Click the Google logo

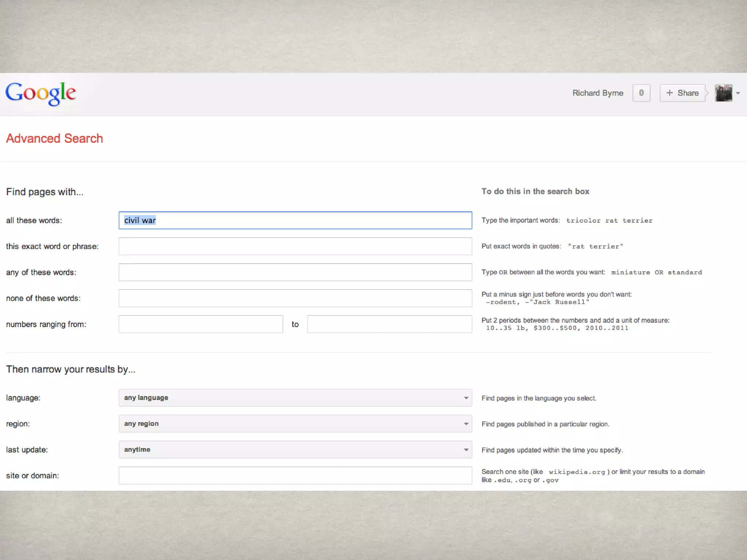(40, 93)
